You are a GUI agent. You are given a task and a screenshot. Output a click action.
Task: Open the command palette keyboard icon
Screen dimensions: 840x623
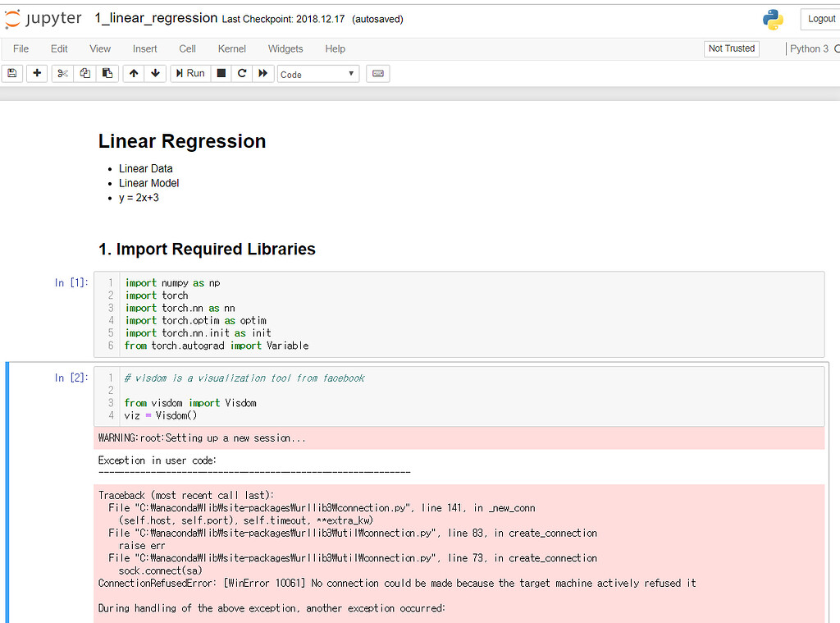click(x=377, y=73)
